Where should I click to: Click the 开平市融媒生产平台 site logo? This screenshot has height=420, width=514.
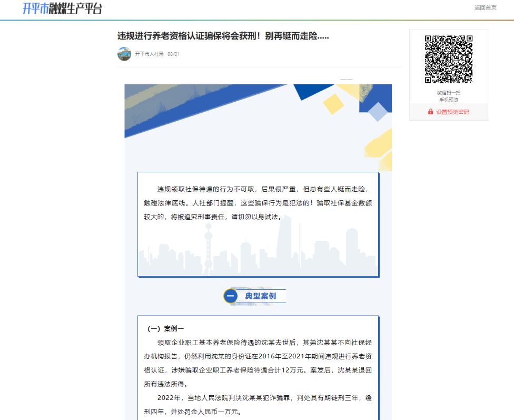[x=62, y=8]
